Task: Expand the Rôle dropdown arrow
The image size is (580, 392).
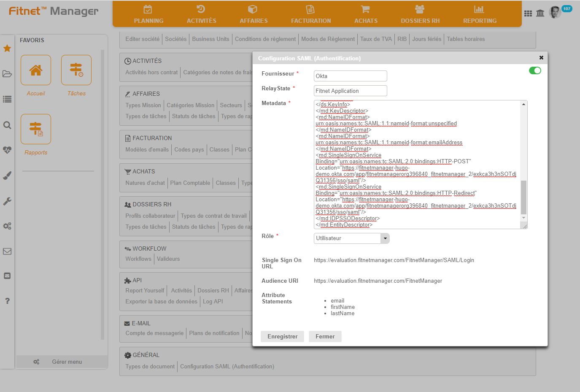Action: click(x=385, y=238)
